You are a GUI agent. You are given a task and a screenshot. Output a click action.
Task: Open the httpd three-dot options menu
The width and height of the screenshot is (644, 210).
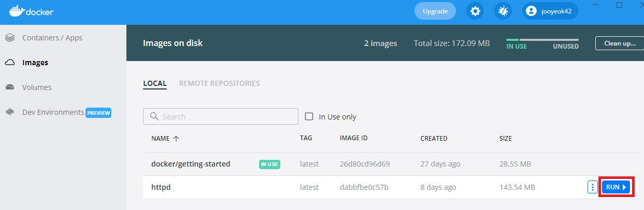click(x=593, y=187)
